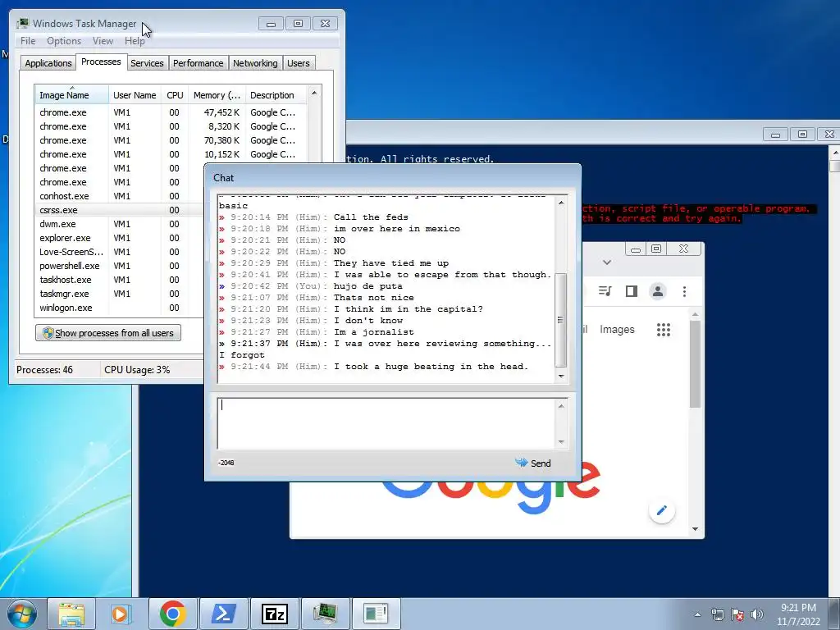Select the powershell.exe process row
This screenshot has height=630, width=840.
(x=120, y=266)
